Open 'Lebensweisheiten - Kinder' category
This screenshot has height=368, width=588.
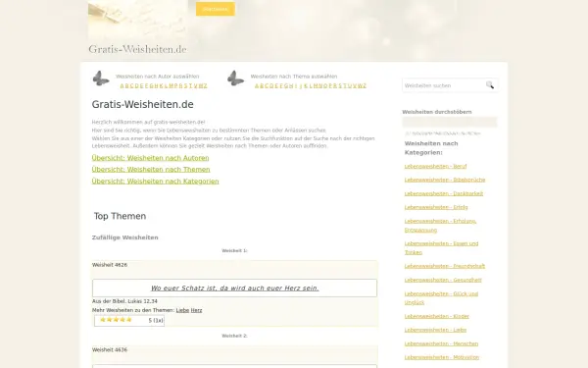(x=437, y=317)
